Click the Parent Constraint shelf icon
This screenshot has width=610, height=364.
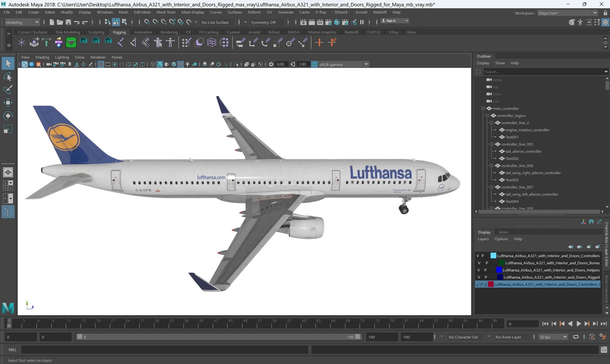240,42
